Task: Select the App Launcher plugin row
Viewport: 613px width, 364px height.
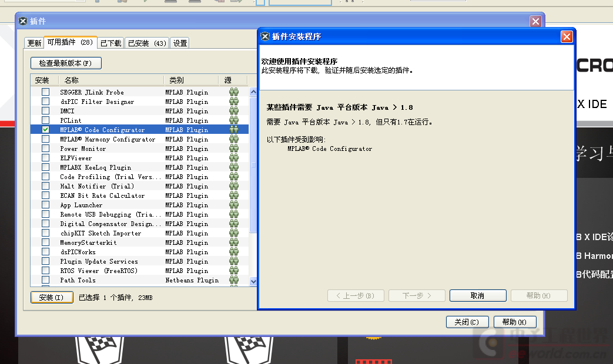Action: [x=139, y=205]
